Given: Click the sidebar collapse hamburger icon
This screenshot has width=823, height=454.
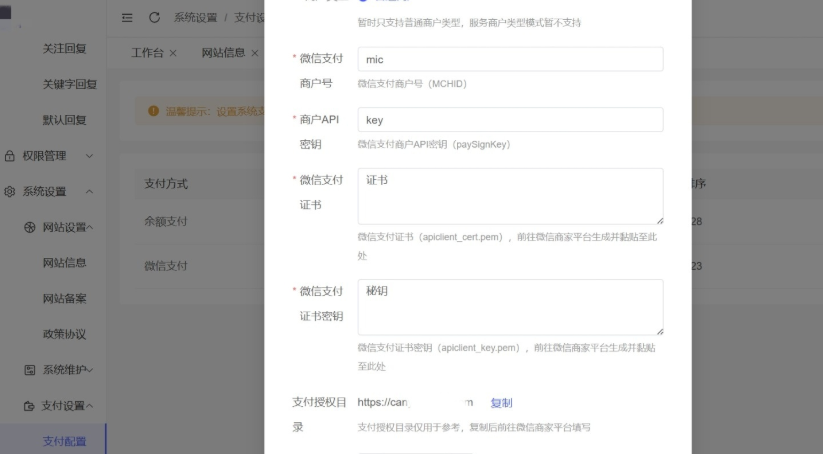Looking at the screenshot, I should (127, 17).
